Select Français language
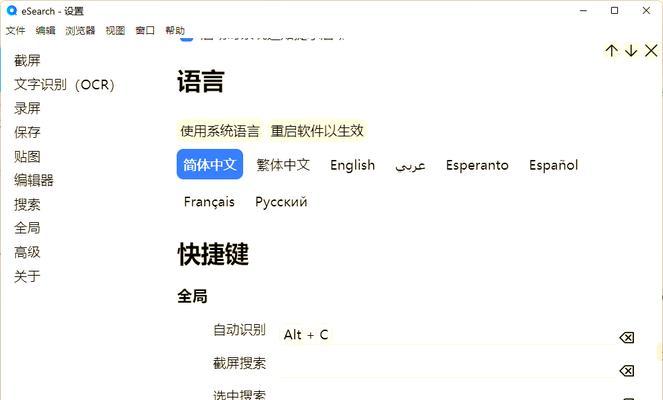 pyautogui.click(x=209, y=202)
